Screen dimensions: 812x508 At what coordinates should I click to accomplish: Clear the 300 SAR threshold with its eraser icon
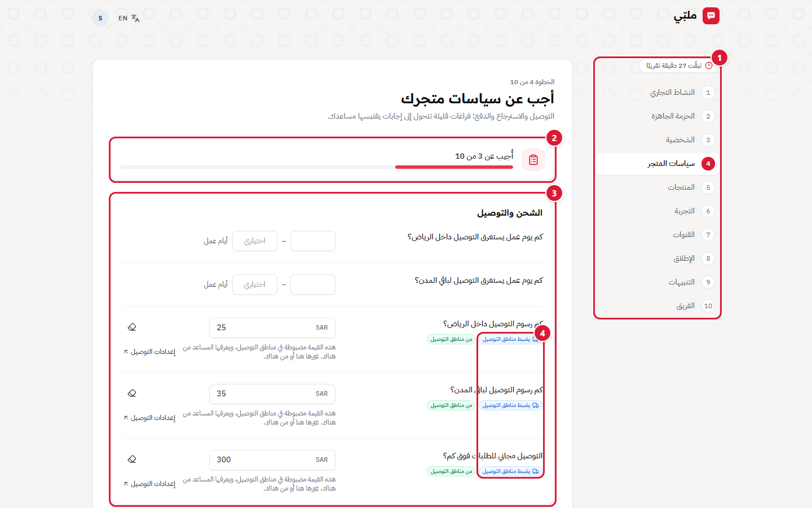(132, 459)
